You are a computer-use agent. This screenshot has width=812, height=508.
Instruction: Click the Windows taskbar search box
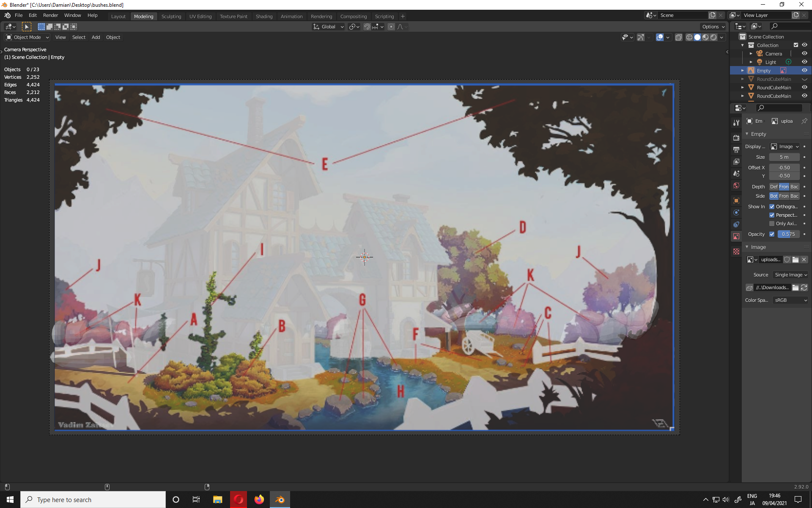(x=93, y=500)
